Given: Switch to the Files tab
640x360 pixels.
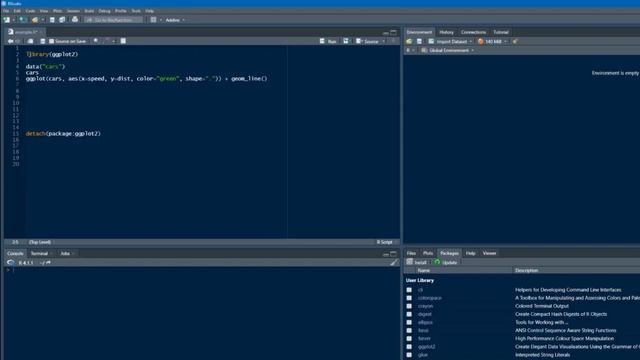Looking at the screenshot, I should point(411,253).
